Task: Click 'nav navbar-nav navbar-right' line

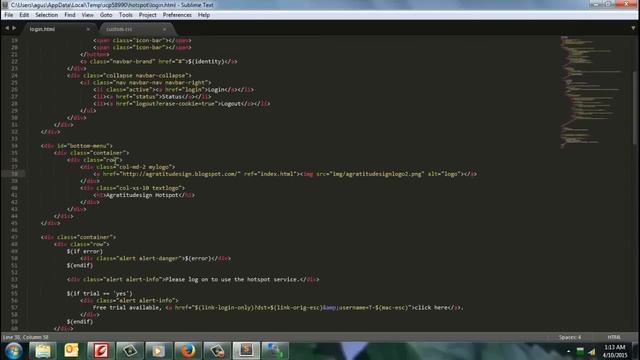Action: pos(146,82)
